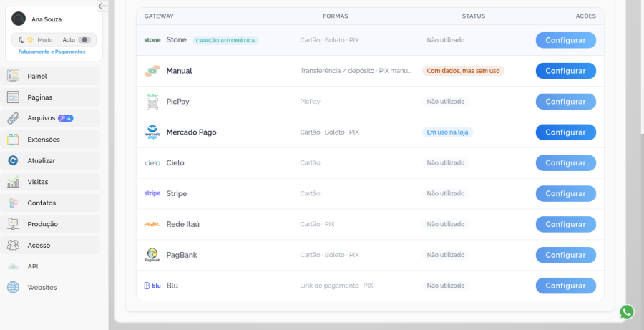This screenshot has width=644, height=330.
Task: Click the Blu logo
Action: pyautogui.click(x=152, y=286)
